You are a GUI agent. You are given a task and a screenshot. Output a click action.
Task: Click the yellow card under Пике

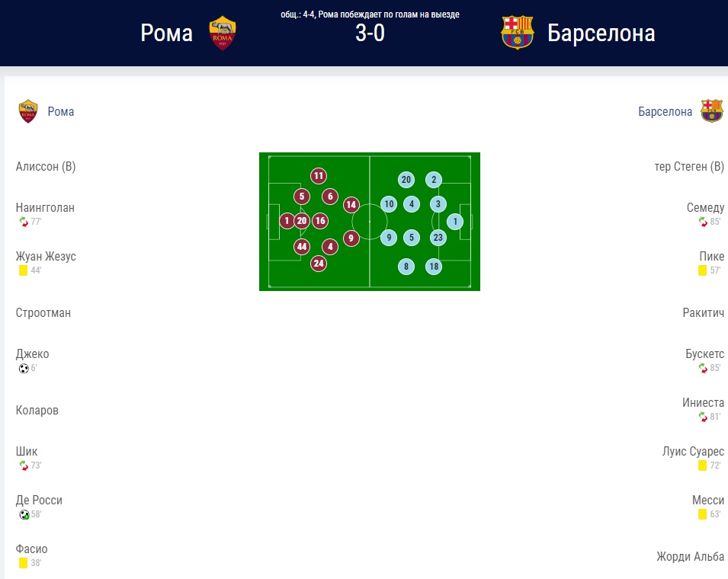pos(702,270)
